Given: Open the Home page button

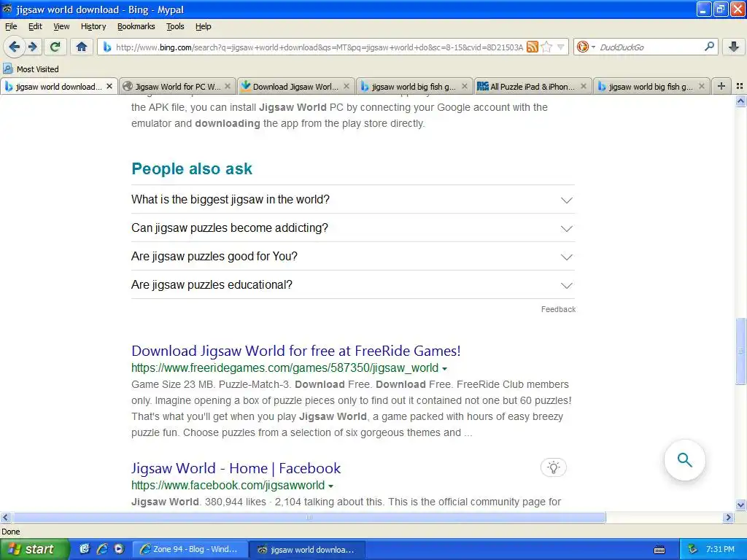Looking at the screenshot, I should pyautogui.click(x=82, y=47).
